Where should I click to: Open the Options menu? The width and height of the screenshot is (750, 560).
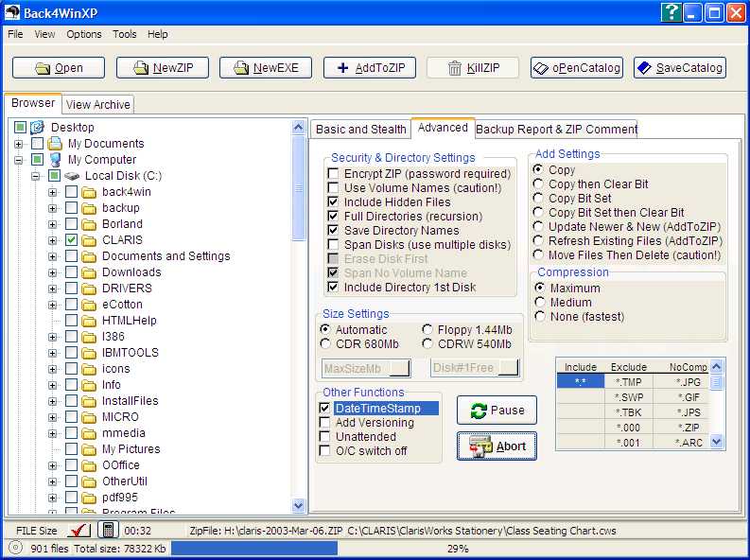[x=84, y=34]
